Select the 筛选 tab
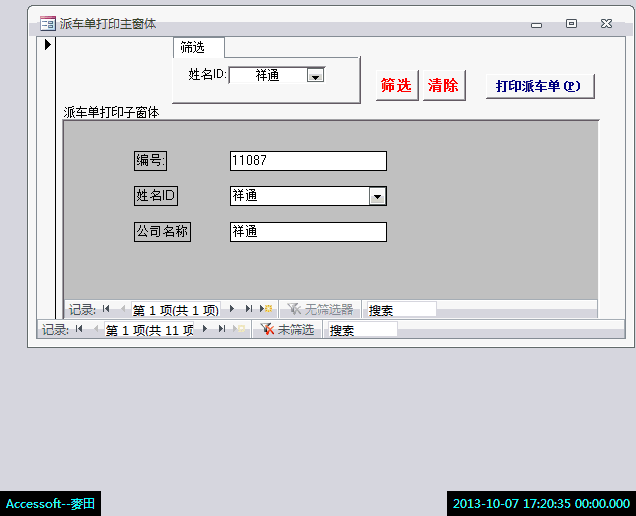Viewport: 636px width, 516px height. coord(198,47)
